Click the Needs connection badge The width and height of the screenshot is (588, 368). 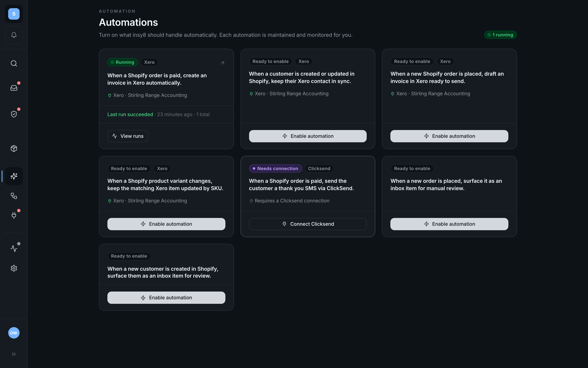coord(275,168)
